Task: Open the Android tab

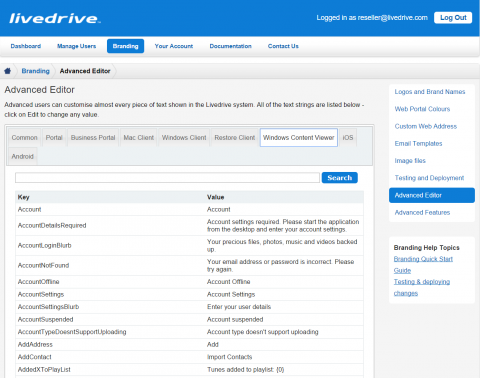Action: [x=22, y=156]
